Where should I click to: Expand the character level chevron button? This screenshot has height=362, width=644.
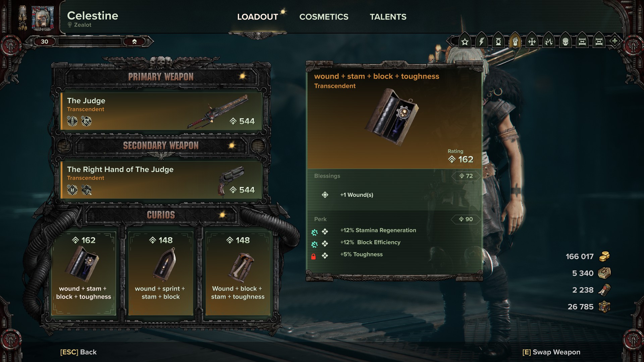[x=135, y=42]
